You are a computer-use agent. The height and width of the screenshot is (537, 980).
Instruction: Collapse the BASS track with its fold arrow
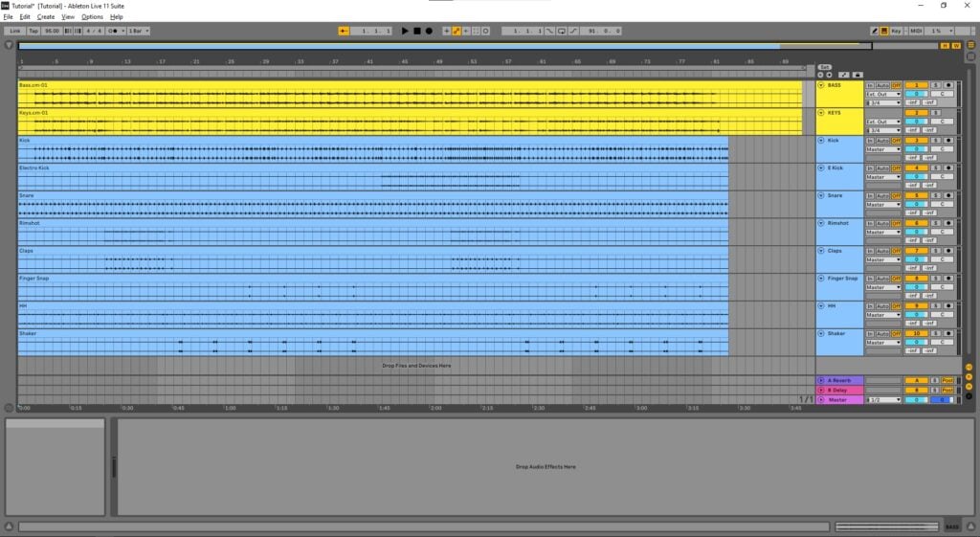tap(821, 85)
